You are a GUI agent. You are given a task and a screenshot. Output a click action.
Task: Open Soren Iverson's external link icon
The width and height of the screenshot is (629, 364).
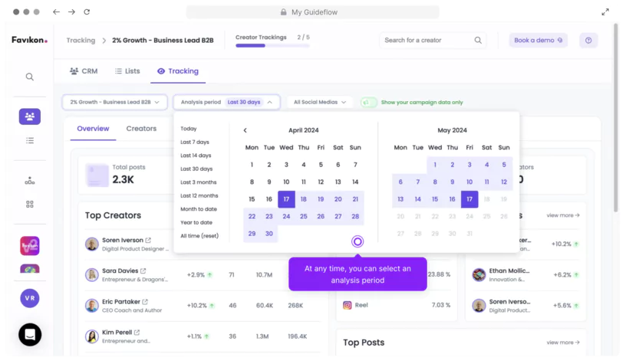(x=148, y=240)
